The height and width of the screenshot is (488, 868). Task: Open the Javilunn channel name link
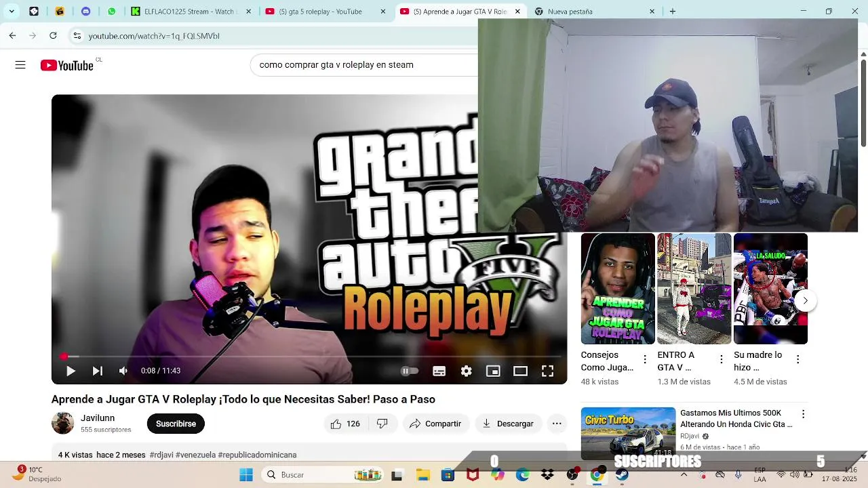[98, 418]
